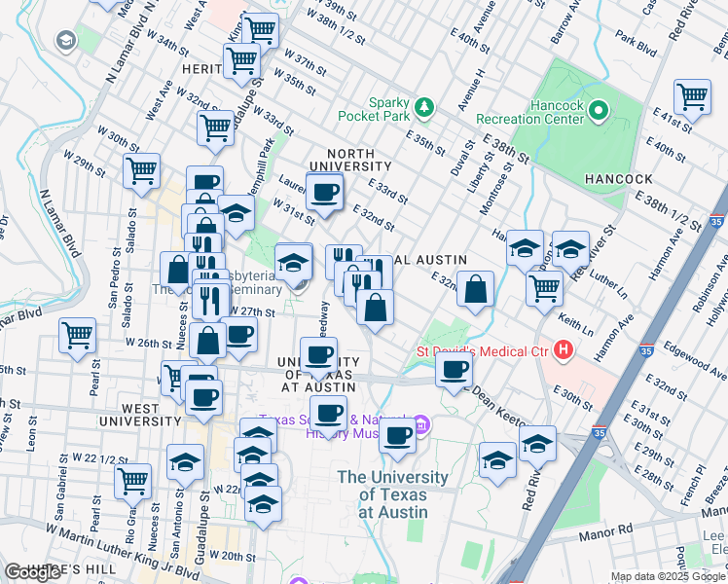Select the Texas Science museum pin icon
The image size is (728, 584).
point(423,424)
